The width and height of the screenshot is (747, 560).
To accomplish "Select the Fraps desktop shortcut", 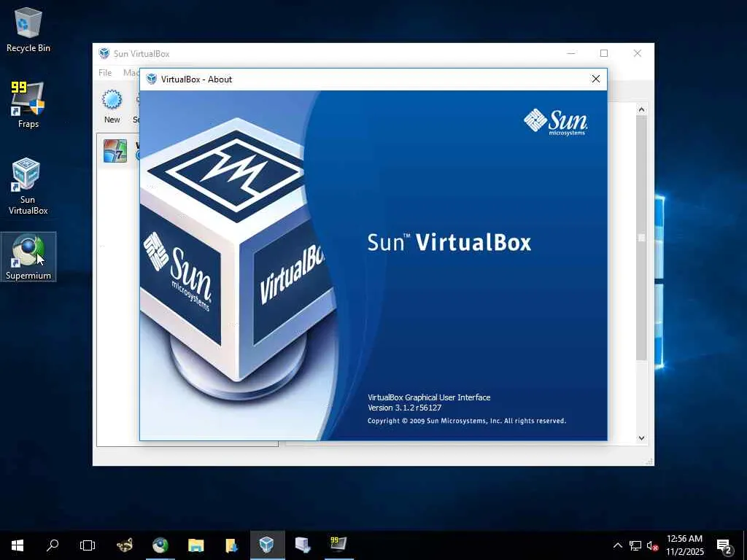I will coord(28,105).
